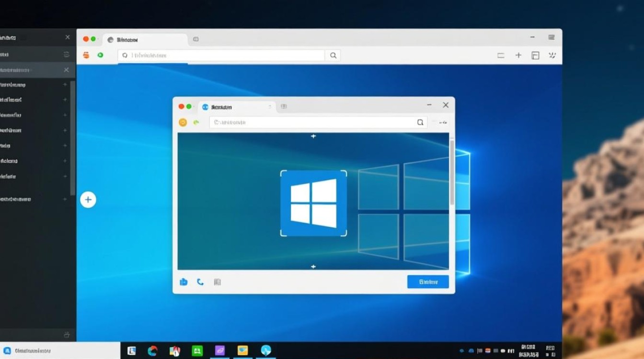This screenshot has width=644, height=359.
Task: Open the dropdown arrow on inner window tab
Action: point(270,107)
